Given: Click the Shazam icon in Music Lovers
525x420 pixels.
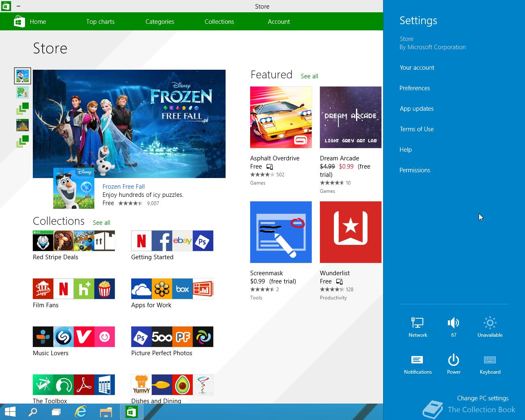Looking at the screenshot, I should click(x=64, y=337).
